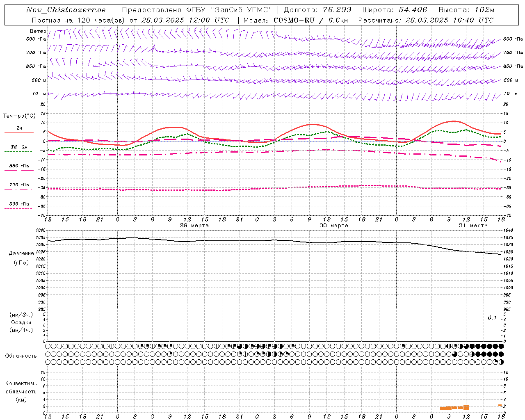Click the green dashed line sample under 'Td 2м'
525x420 pixels.
coord(18,152)
